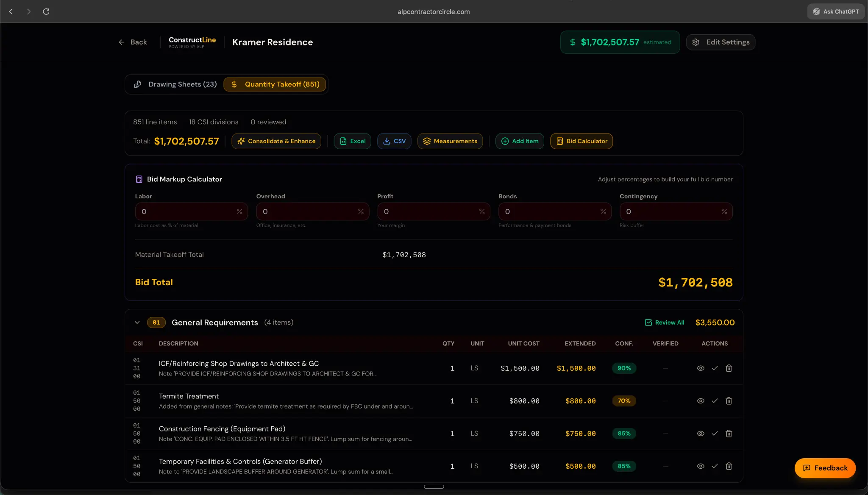Open Ask ChatGPT button
The width and height of the screenshot is (868, 495).
[836, 11]
